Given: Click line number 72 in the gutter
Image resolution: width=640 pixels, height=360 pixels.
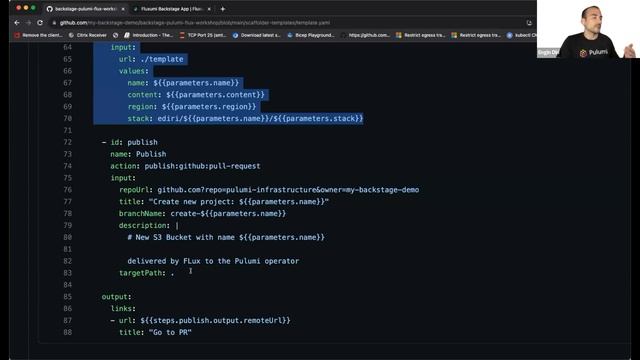Looking at the screenshot, I should pos(67,142).
